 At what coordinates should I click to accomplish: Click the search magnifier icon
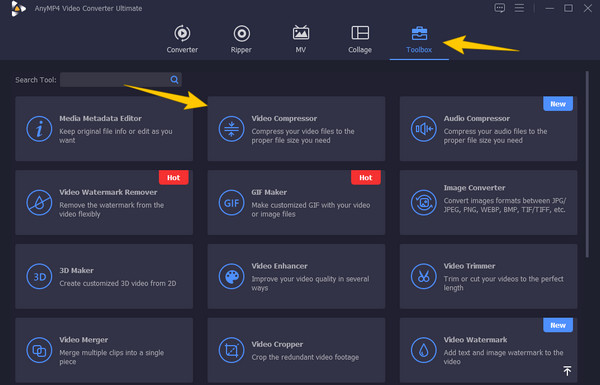(x=174, y=80)
